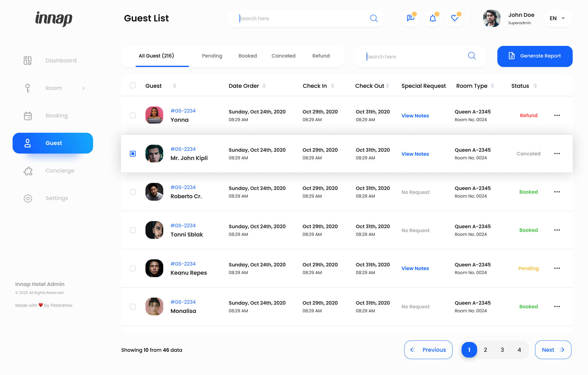
Task: Open three-dot menu for Keanu Repes row
Action: (557, 268)
